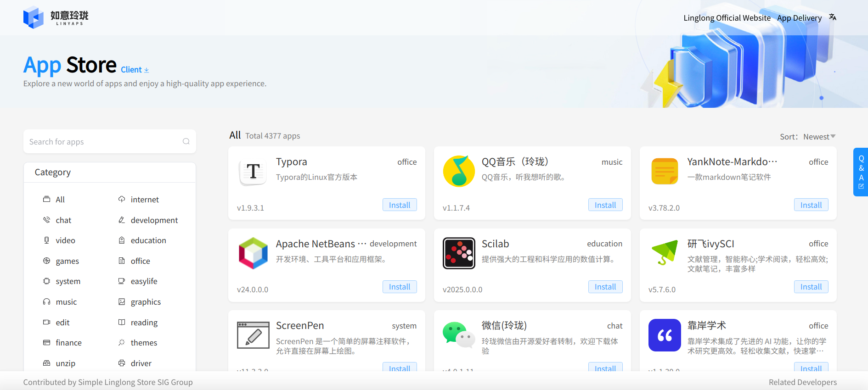Viewport: 868px width, 390px height.
Task: Focus the Search for apps field
Action: [x=110, y=141]
